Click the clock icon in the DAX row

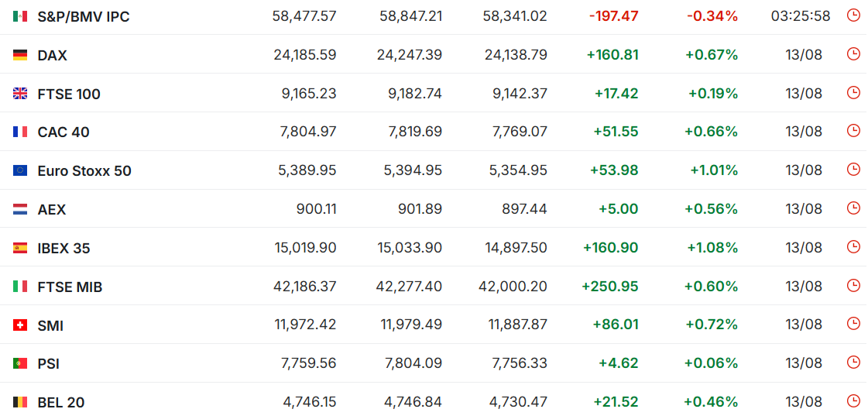(x=853, y=53)
